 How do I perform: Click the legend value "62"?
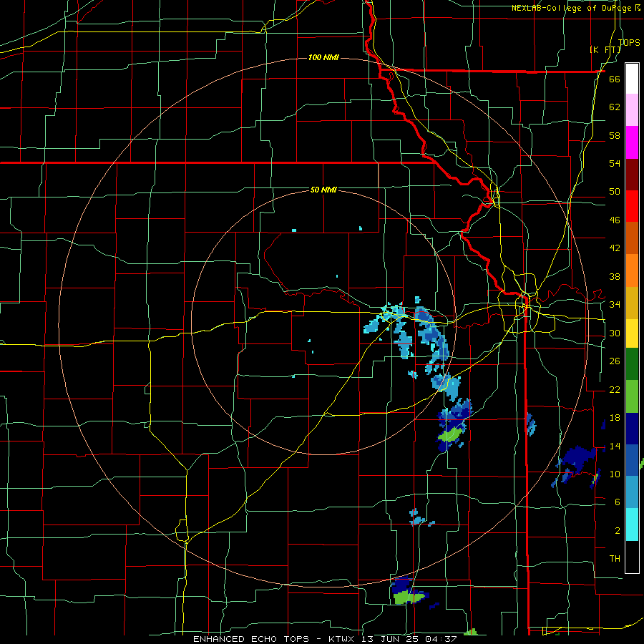click(x=615, y=107)
